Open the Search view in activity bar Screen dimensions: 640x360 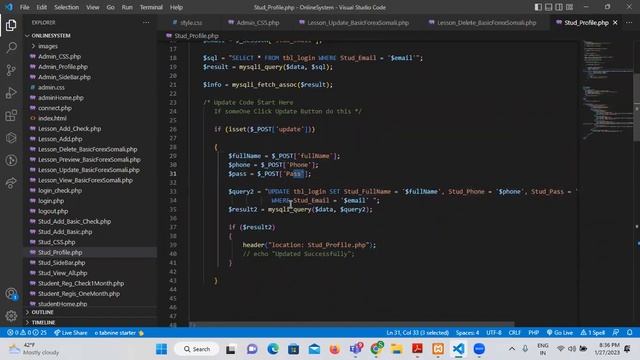[11, 48]
